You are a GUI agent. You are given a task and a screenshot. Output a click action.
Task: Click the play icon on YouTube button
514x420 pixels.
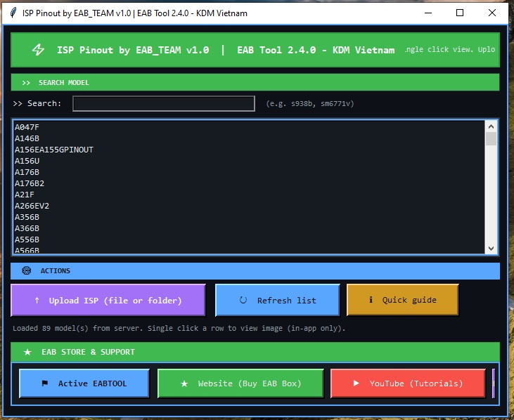pyautogui.click(x=356, y=383)
